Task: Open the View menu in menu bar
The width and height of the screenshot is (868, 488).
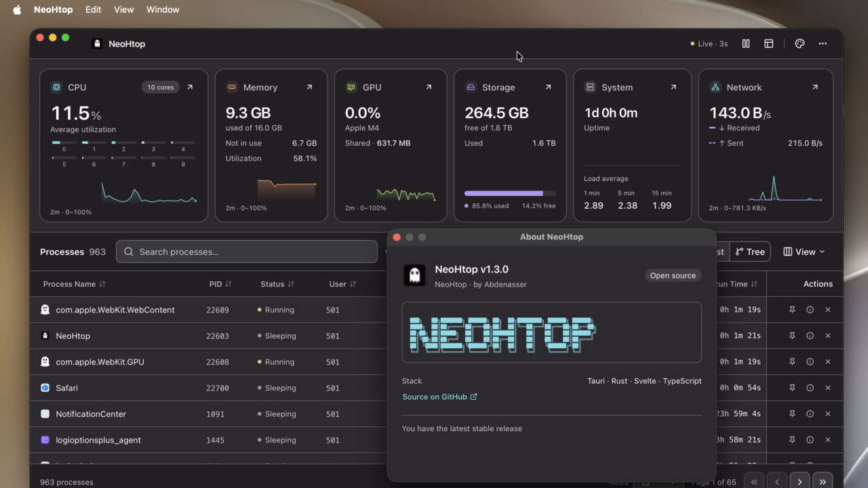Action: tap(123, 9)
